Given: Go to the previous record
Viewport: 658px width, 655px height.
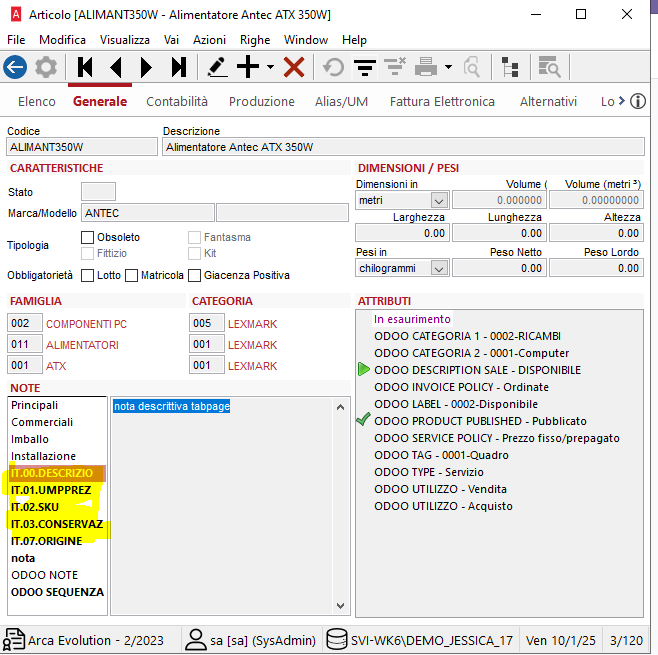Looking at the screenshot, I should [x=116, y=67].
